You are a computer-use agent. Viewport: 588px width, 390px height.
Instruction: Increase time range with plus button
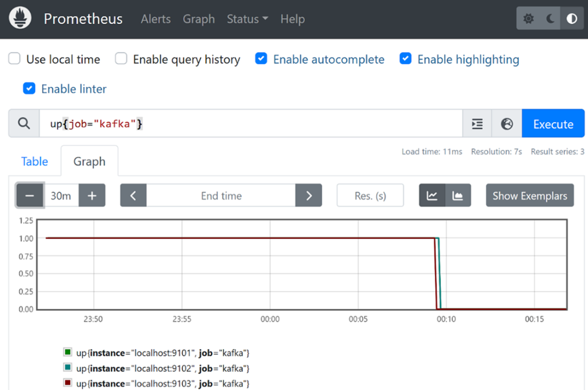click(92, 195)
